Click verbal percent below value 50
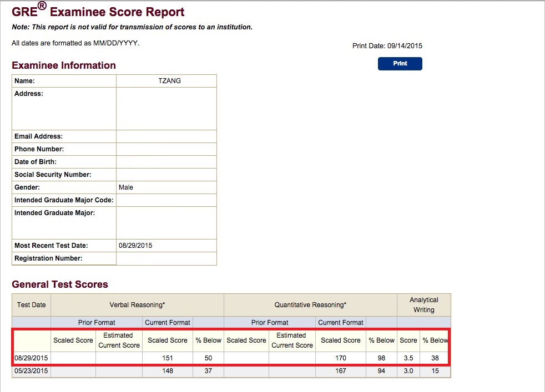545x392 pixels. pos(208,358)
